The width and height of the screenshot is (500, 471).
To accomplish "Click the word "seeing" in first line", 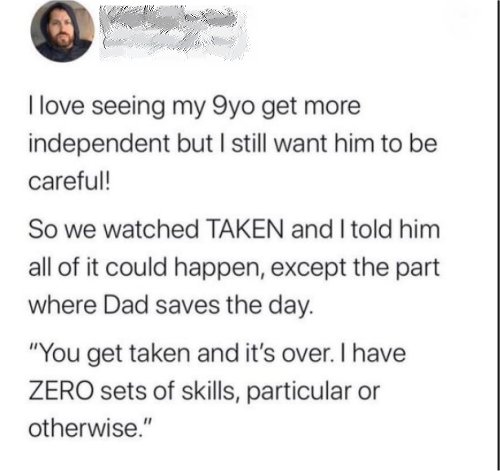I will pyautogui.click(x=128, y=108).
